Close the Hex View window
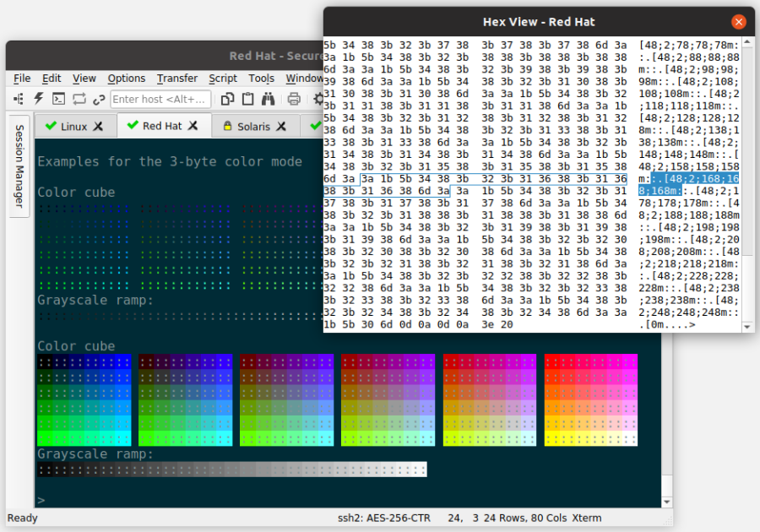 coord(739,22)
